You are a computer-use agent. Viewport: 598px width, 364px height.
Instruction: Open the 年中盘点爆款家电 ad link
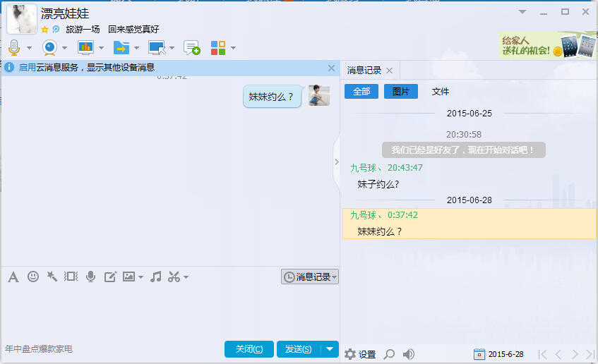(x=39, y=349)
